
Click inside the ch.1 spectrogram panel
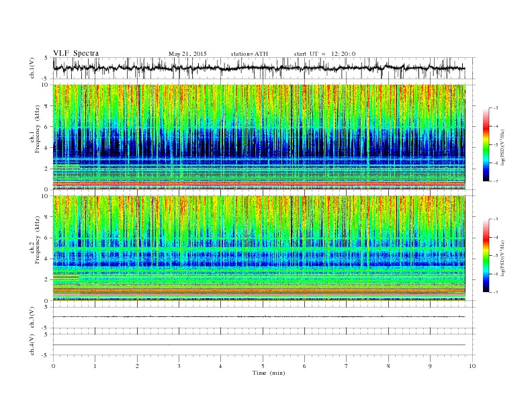[x=259, y=137]
